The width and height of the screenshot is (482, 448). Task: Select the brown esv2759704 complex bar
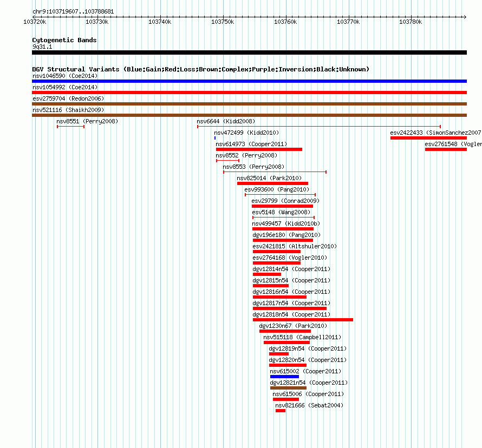point(249,104)
